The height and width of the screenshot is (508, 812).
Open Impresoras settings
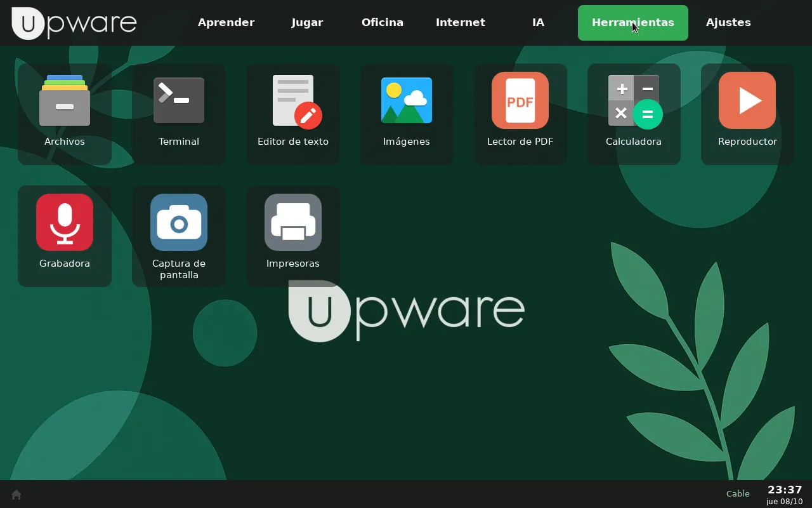[x=293, y=236]
